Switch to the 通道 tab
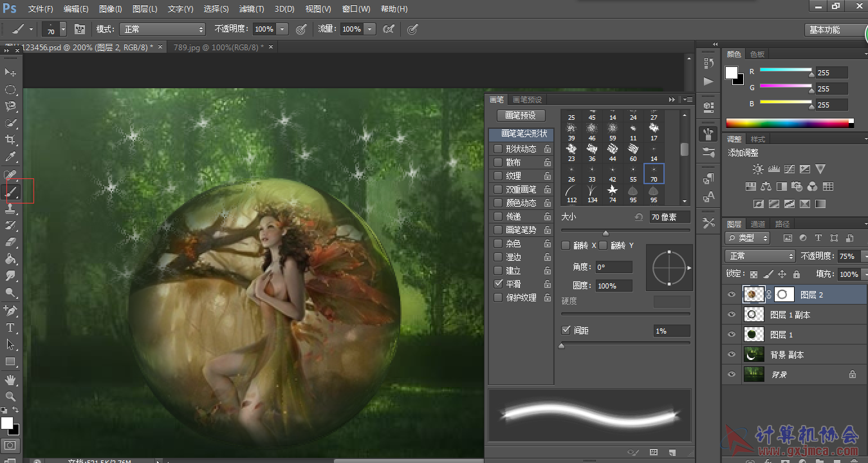Screen dimensions: 868x463 tap(758, 224)
